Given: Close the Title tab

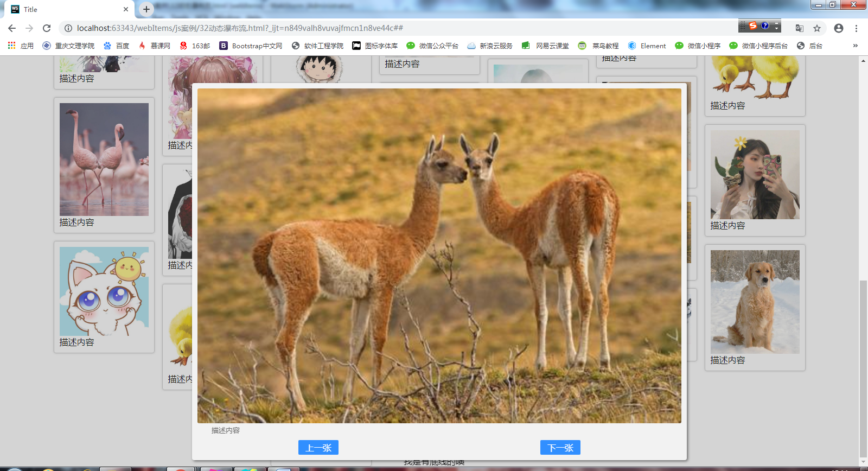Looking at the screenshot, I should (126, 9).
